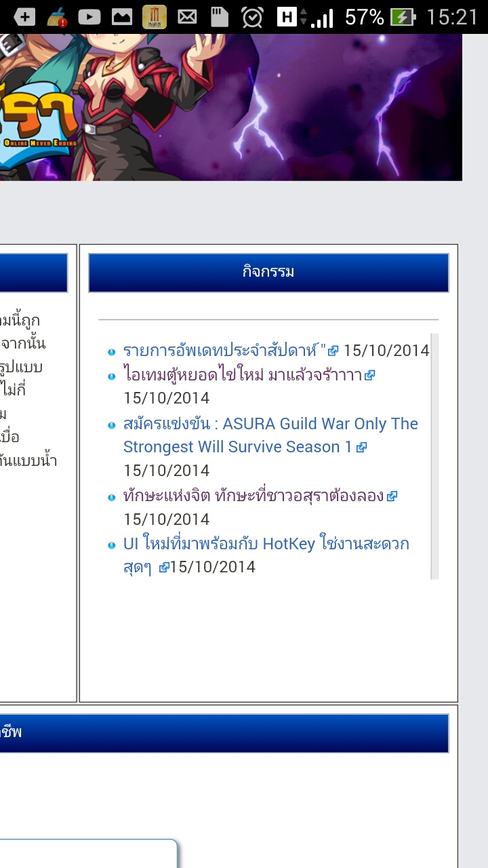The image size is (488, 868).
Task: Tap the H mobile data indicator
Action: point(287,17)
